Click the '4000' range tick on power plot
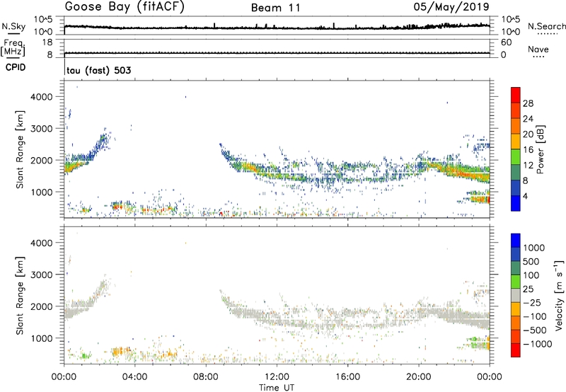Image resolution: width=566 pixels, height=392 pixels. (x=42, y=97)
